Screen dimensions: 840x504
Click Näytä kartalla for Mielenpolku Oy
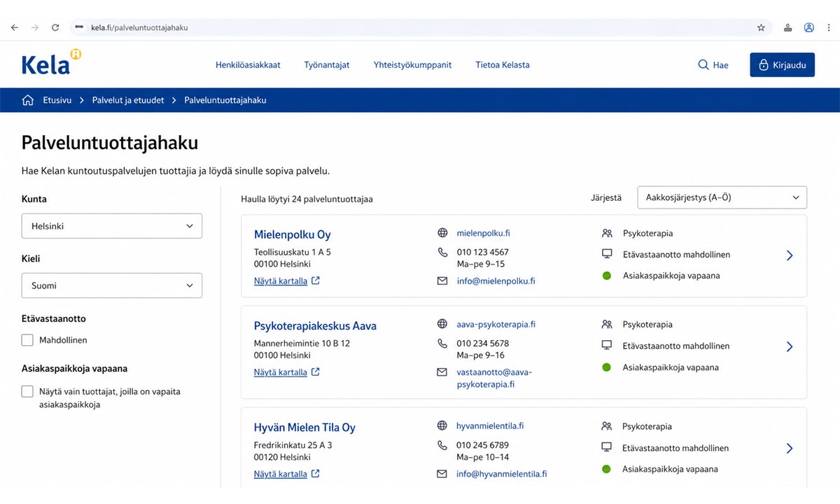(281, 281)
